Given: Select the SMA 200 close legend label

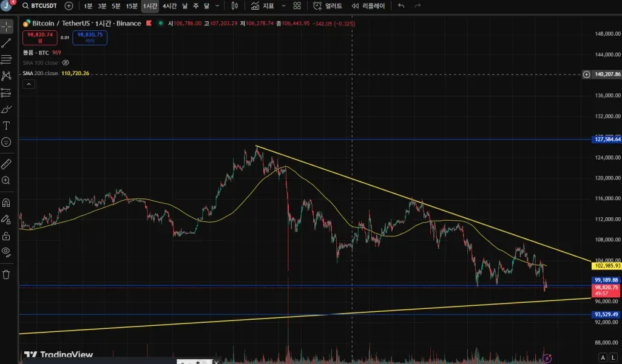Looking at the screenshot, I should pyautogui.click(x=40, y=73).
